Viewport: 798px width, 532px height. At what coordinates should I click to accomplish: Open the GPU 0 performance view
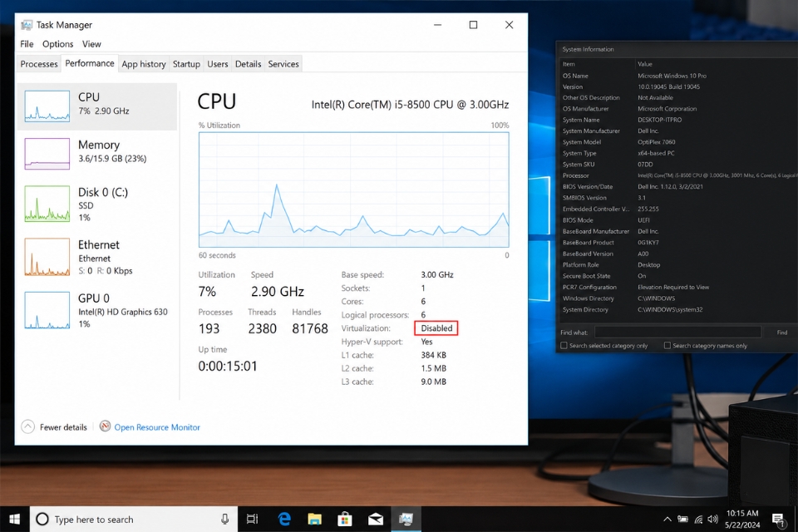click(97, 310)
